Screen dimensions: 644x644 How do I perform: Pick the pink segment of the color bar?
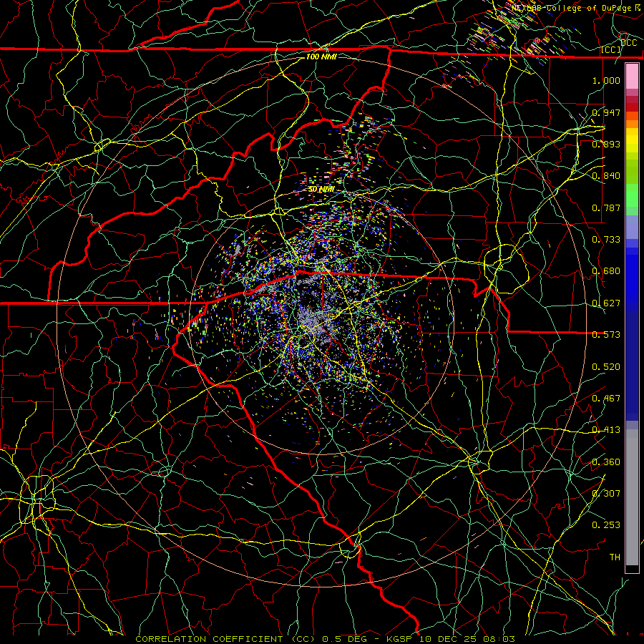pos(632,76)
